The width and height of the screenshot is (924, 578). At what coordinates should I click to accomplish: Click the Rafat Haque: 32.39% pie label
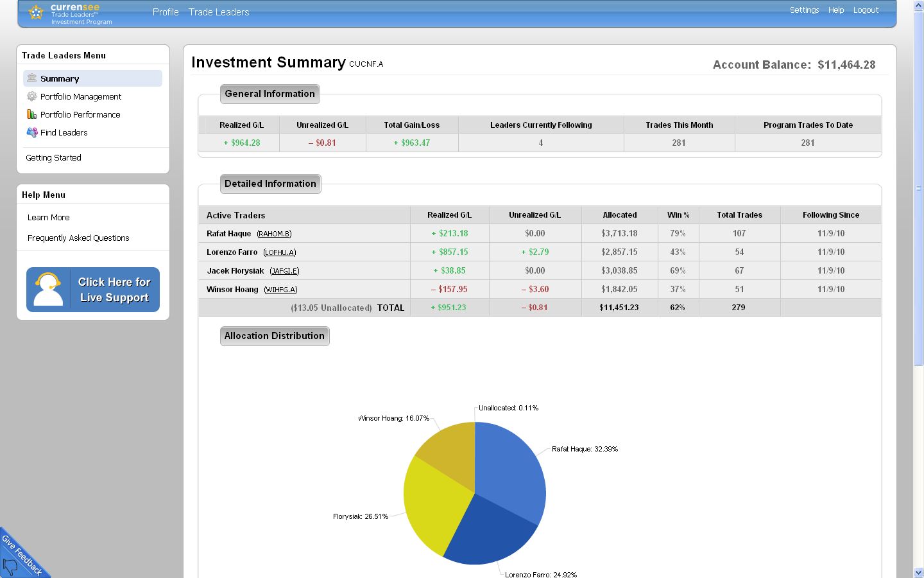click(x=585, y=449)
